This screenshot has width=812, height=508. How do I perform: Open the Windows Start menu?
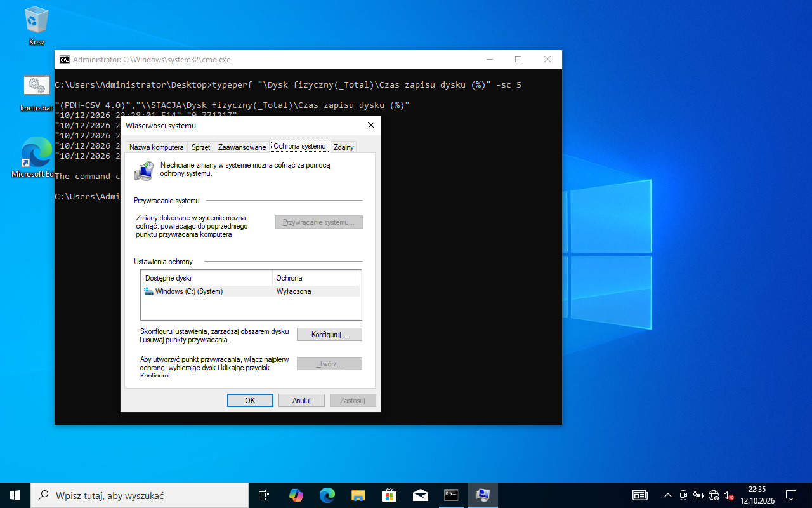[15, 495]
